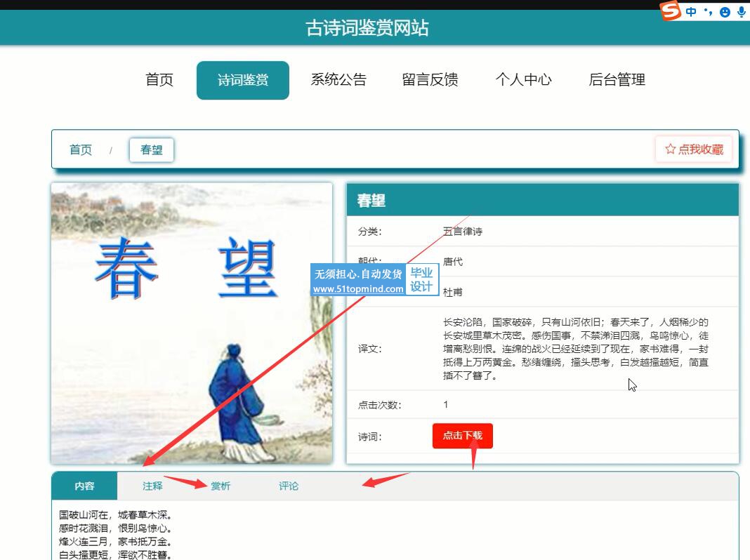Switch to the 内容 tab

(85, 486)
